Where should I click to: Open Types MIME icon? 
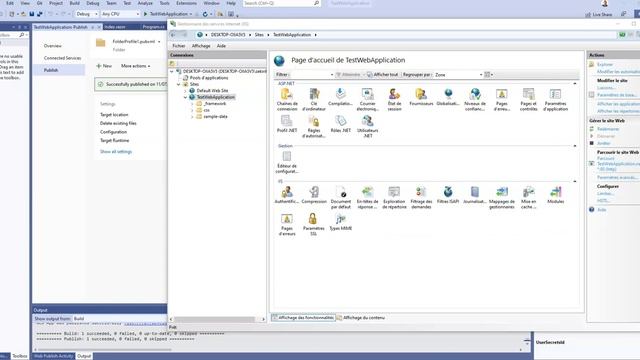point(340,222)
